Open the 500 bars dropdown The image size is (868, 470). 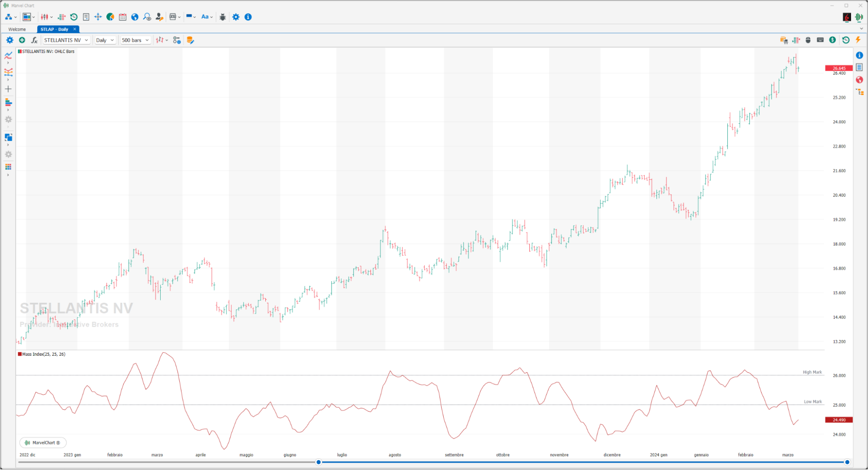[135, 40]
